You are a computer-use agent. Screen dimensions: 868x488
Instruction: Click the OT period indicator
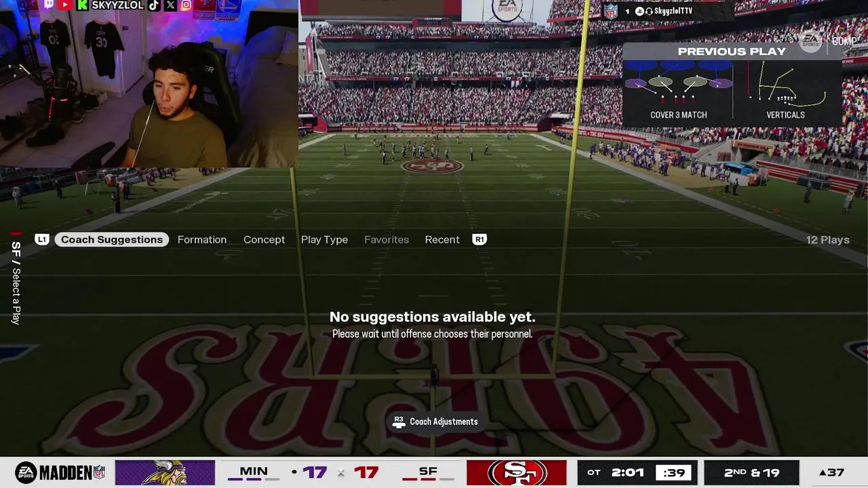click(x=593, y=472)
